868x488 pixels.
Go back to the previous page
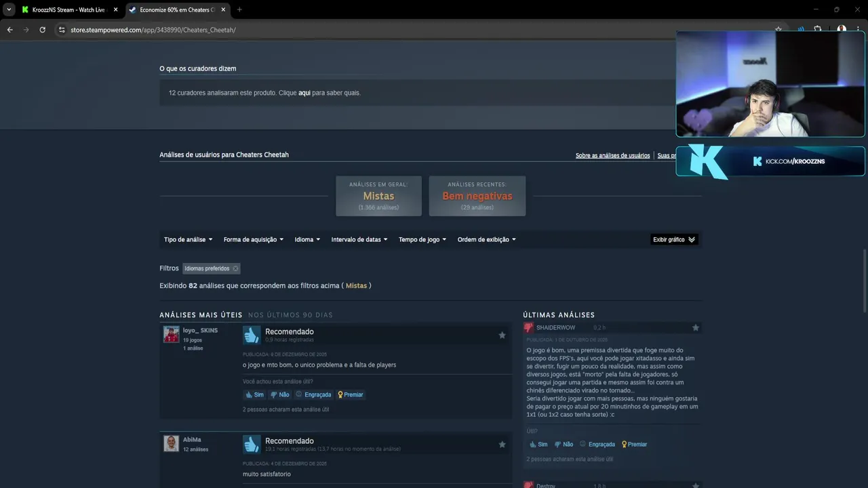(x=9, y=30)
